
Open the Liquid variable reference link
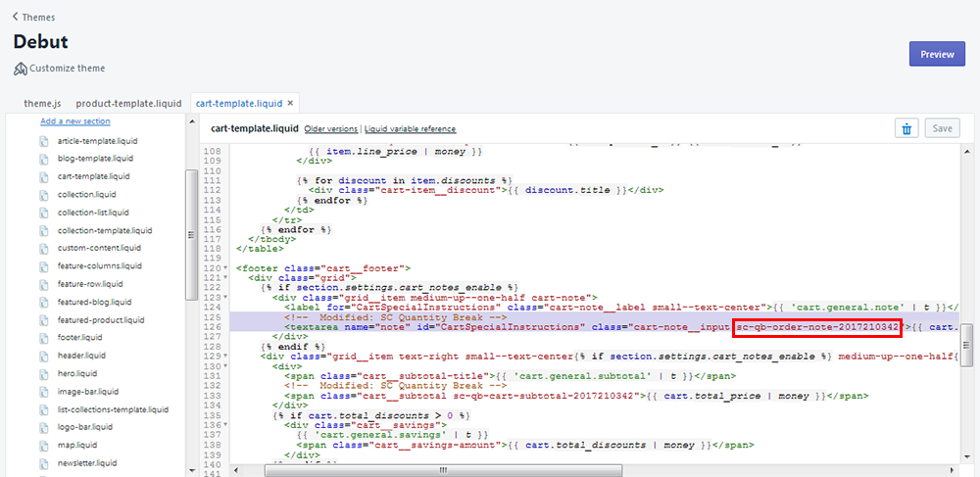pyautogui.click(x=410, y=129)
